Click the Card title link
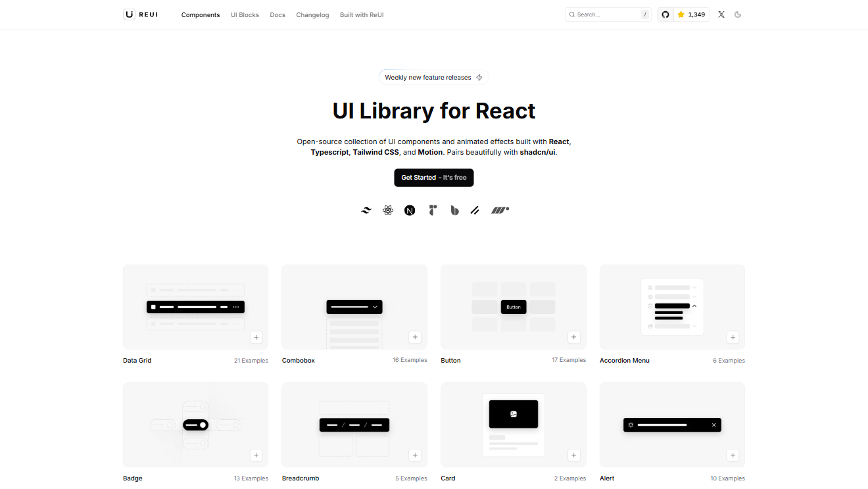This screenshot has width=868, height=489. (x=448, y=478)
